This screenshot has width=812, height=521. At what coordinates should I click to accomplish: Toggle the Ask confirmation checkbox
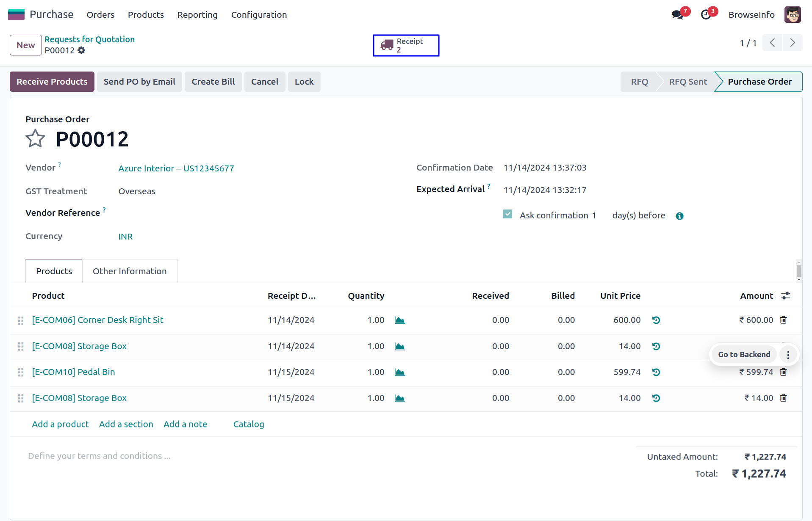click(x=507, y=214)
